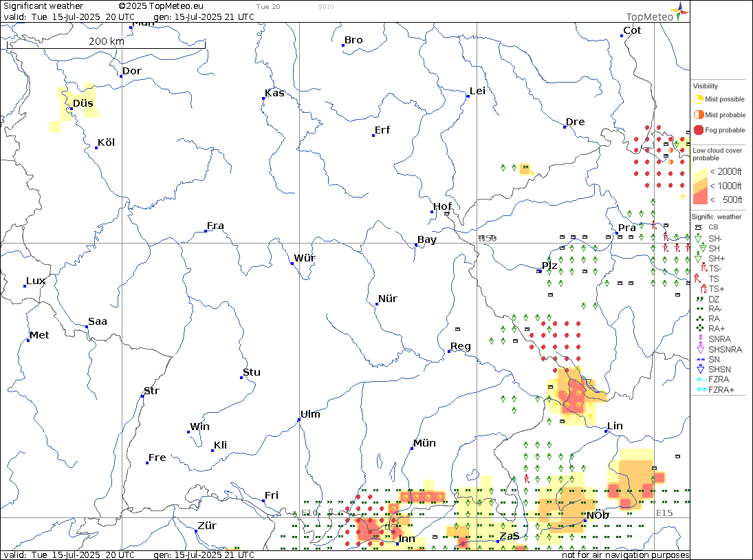Click the Dre city label

[x=576, y=122]
